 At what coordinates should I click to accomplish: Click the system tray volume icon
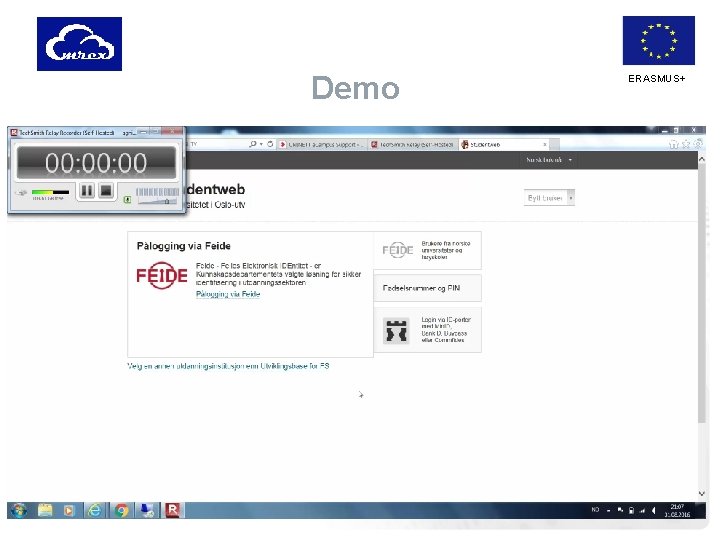(x=653, y=510)
